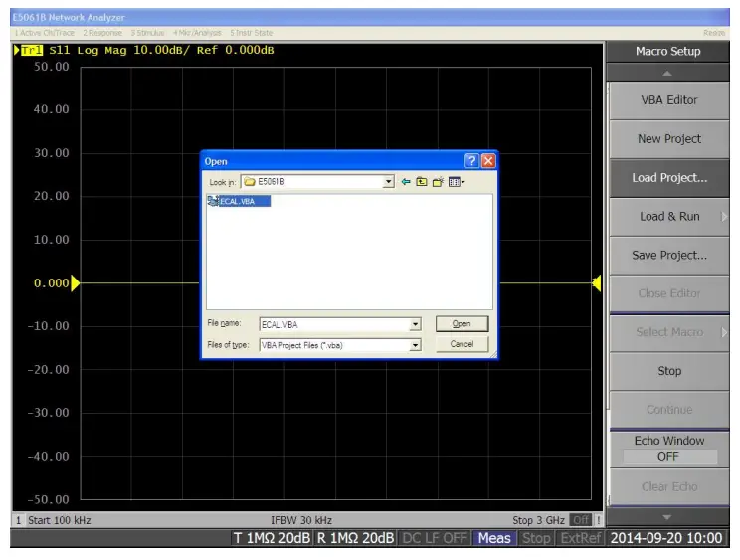Click the Up One Level folder icon
Screen dimensions: 740x560
pos(422,182)
